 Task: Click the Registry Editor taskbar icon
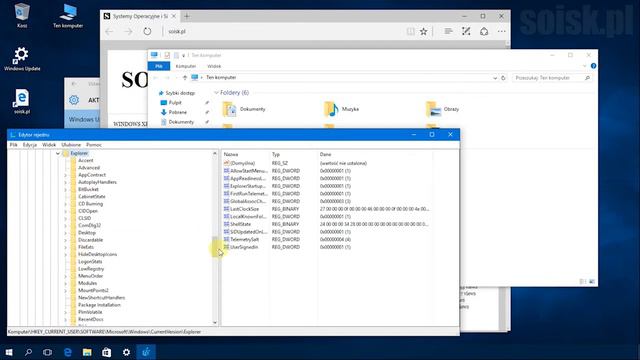tap(146, 352)
